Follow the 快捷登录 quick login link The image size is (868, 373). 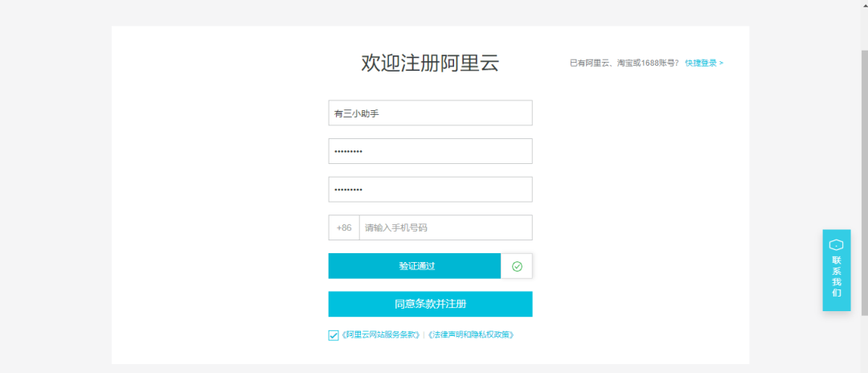[x=701, y=63]
